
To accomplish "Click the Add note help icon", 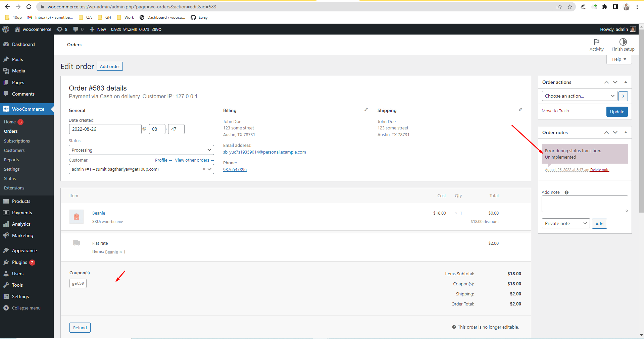I will click(566, 192).
